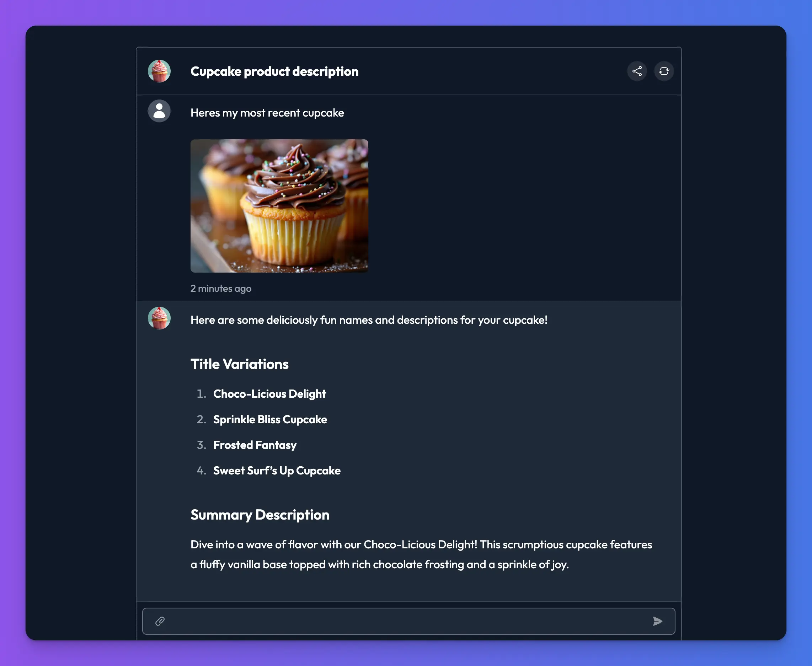The image size is (812, 666).
Task: Click into the message input field
Action: pyautogui.click(x=409, y=621)
